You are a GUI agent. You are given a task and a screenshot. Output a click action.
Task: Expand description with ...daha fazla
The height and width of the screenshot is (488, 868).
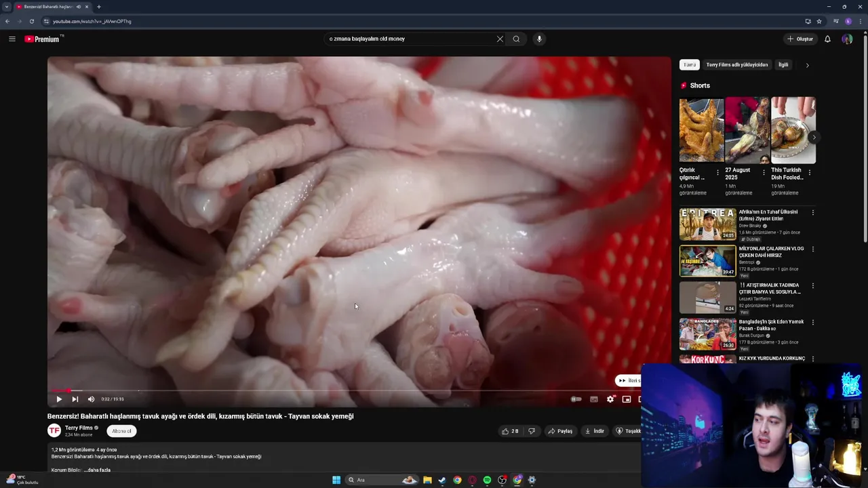click(98, 470)
